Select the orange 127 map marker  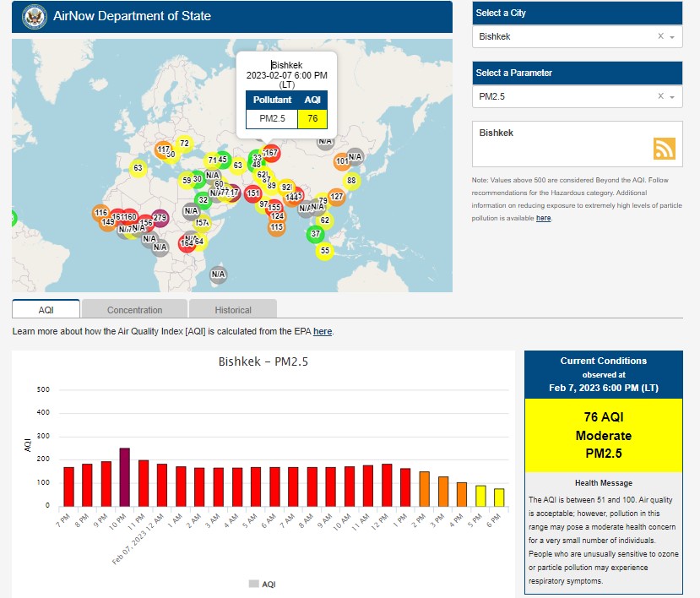[x=336, y=198]
